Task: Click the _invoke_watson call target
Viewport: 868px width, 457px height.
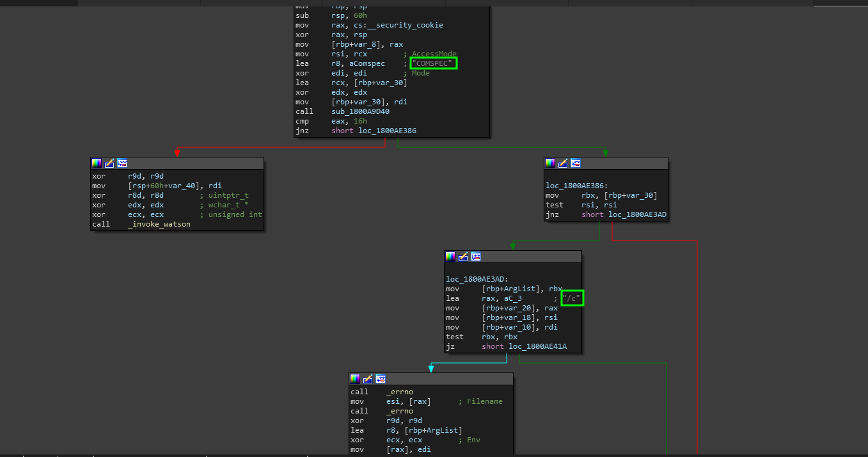Action: (159, 224)
